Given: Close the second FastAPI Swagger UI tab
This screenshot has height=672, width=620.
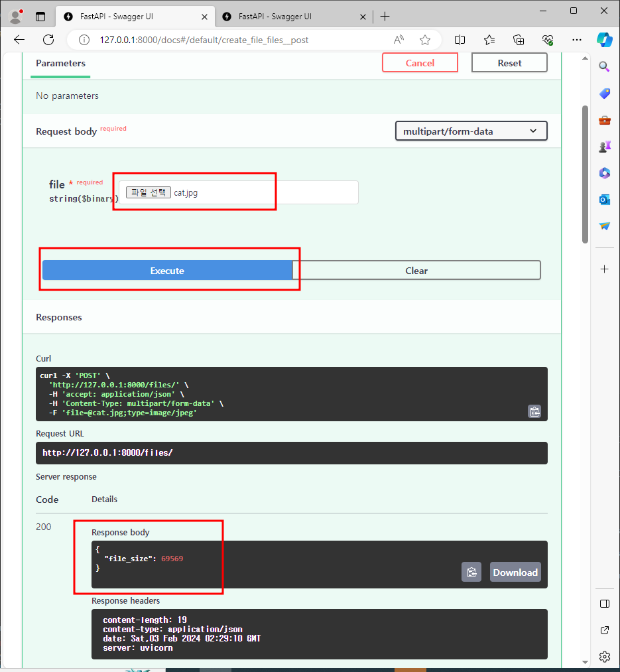Looking at the screenshot, I should click(363, 17).
